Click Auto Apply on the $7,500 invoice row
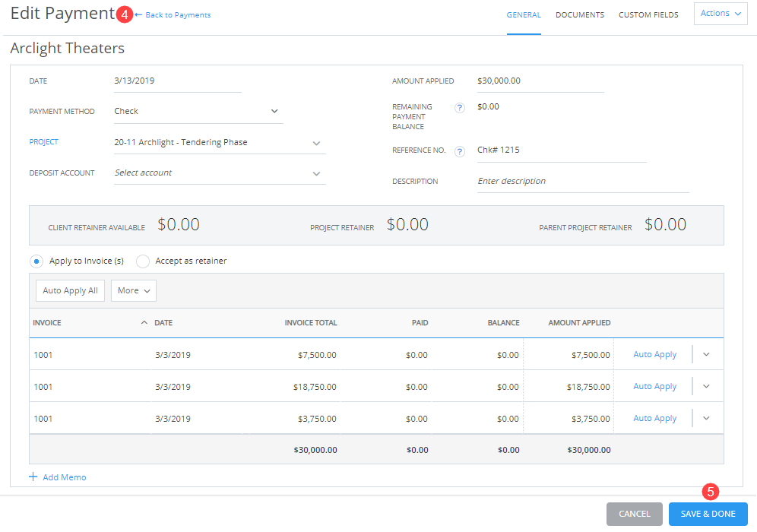 pyautogui.click(x=654, y=354)
